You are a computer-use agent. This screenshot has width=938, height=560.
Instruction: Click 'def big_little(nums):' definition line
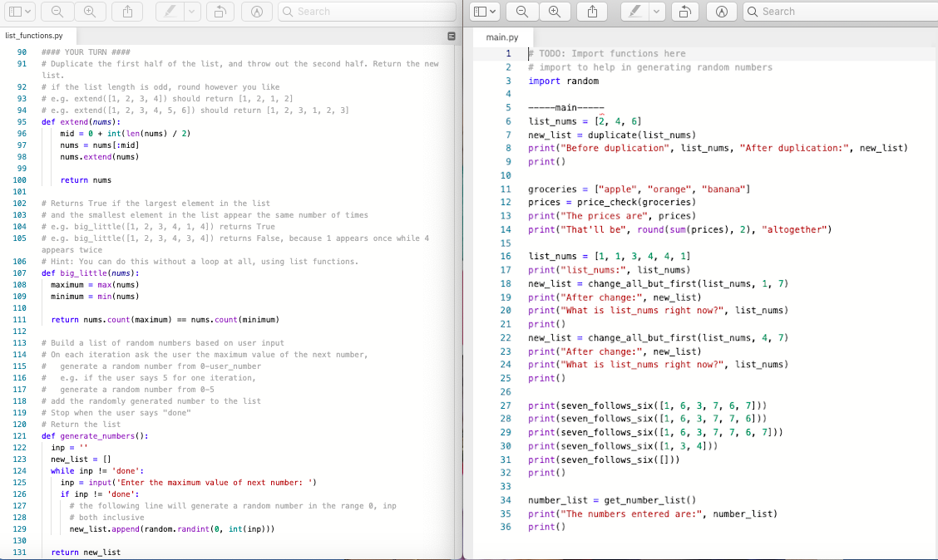pos(91,273)
